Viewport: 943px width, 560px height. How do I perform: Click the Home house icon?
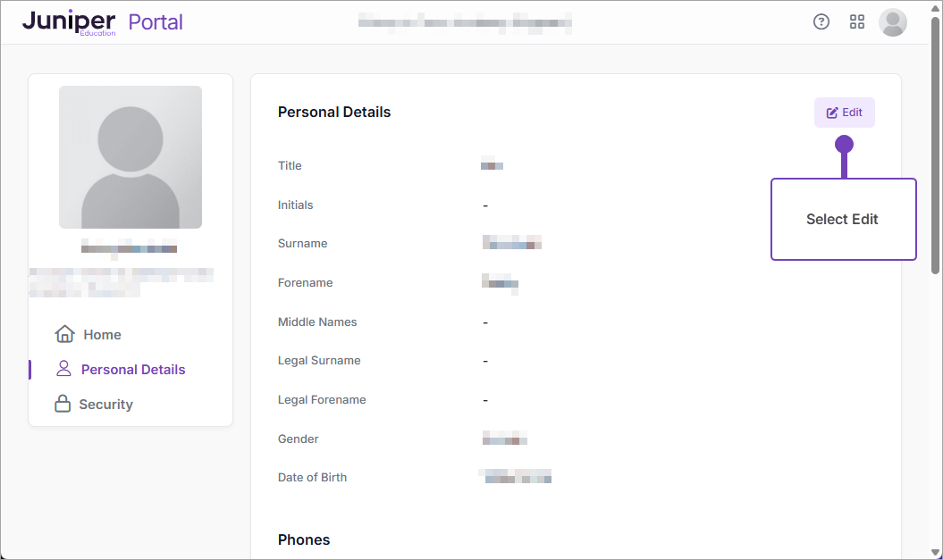pos(64,334)
